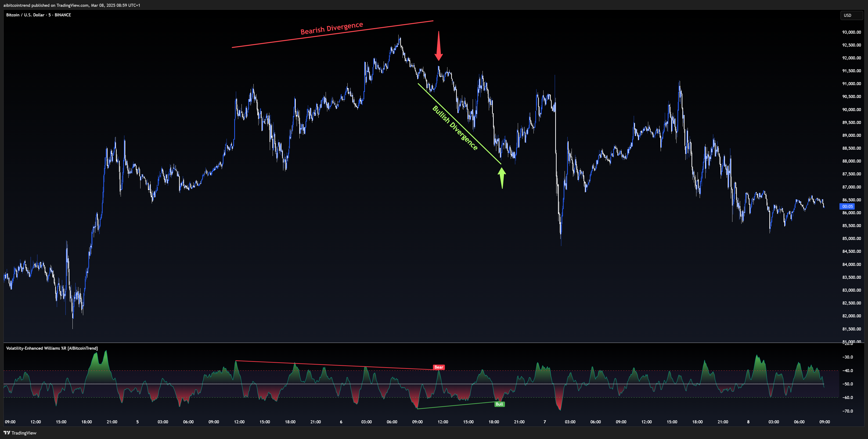Click the -30.0 indicator scale label

click(x=848, y=357)
